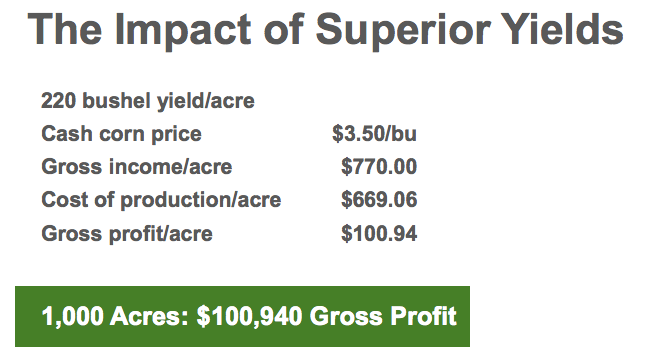Select the $669.06 cost value
This screenshot has height=364, width=646.
coord(379,200)
